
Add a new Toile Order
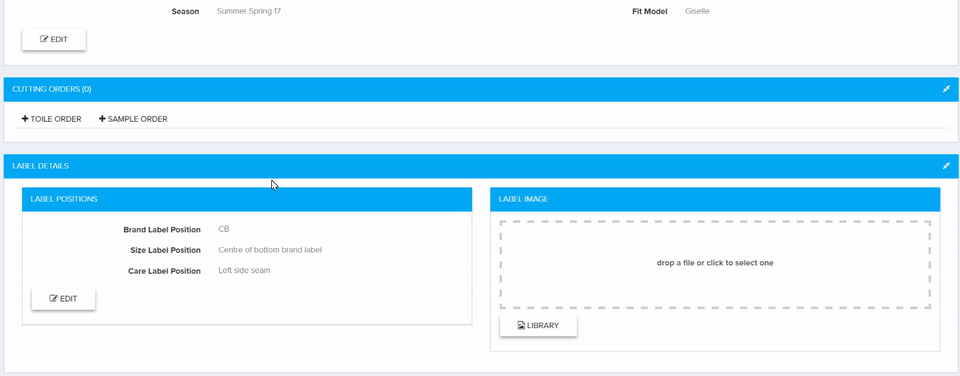click(x=51, y=119)
